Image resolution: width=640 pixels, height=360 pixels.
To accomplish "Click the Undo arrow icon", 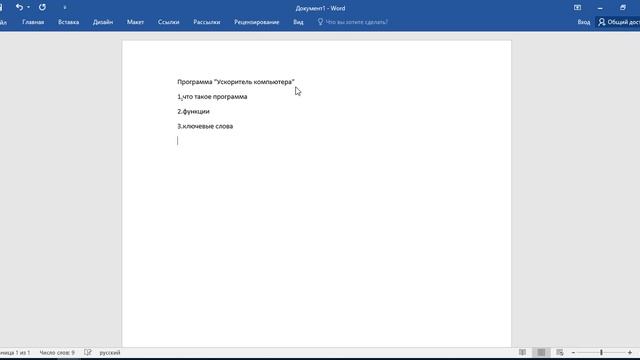I will tap(19, 7).
